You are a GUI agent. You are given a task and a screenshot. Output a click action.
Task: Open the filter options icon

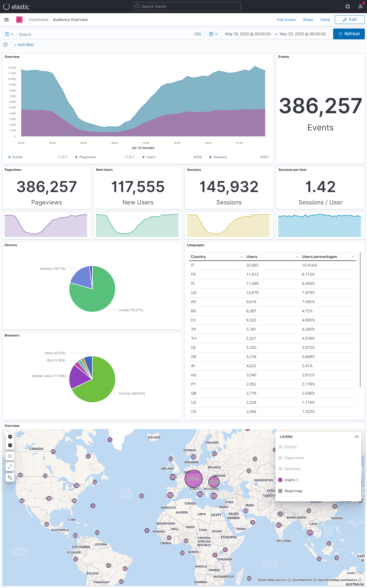tap(5, 45)
